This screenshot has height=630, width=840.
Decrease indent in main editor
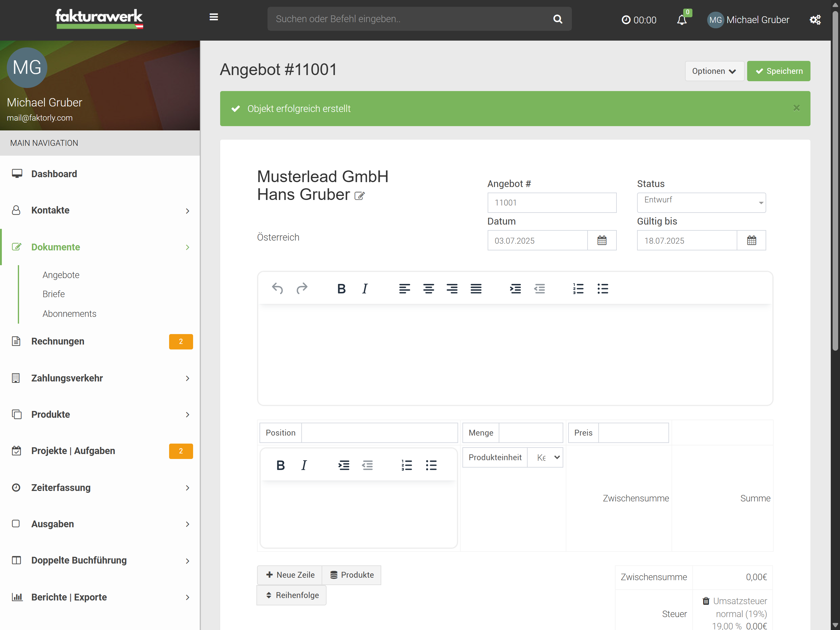540,289
